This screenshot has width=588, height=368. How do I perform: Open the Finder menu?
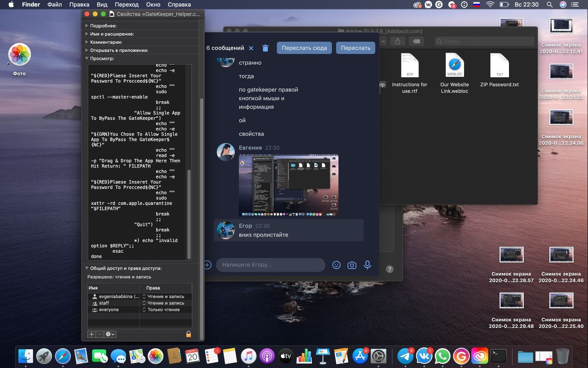[31, 5]
